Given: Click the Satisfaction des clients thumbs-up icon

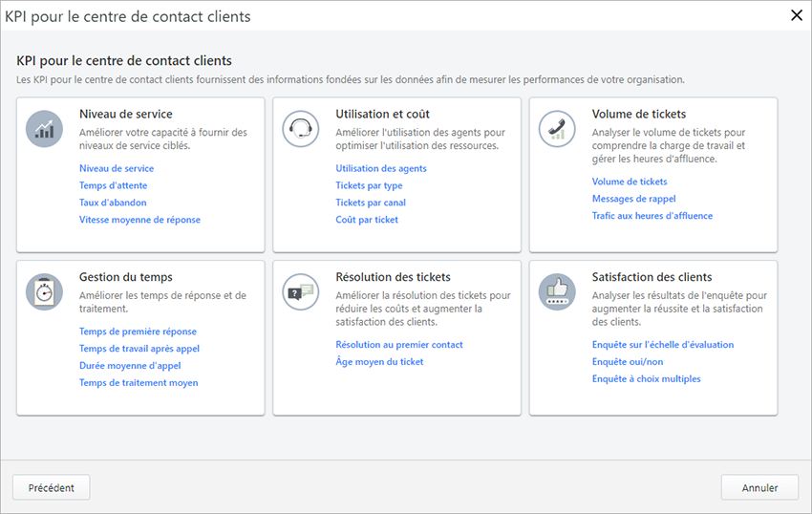Looking at the screenshot, I should (x=557, y=291).
